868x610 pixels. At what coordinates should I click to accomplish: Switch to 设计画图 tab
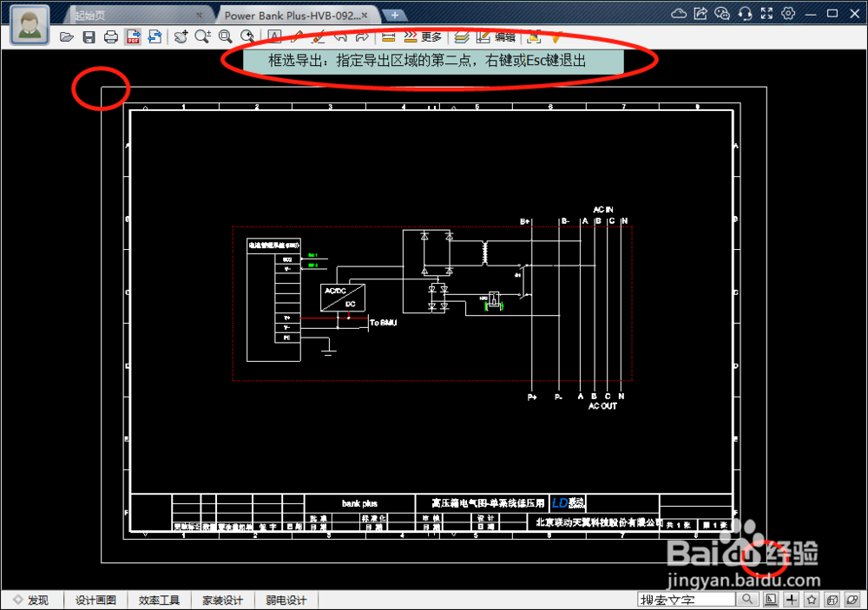click(95, 600)
